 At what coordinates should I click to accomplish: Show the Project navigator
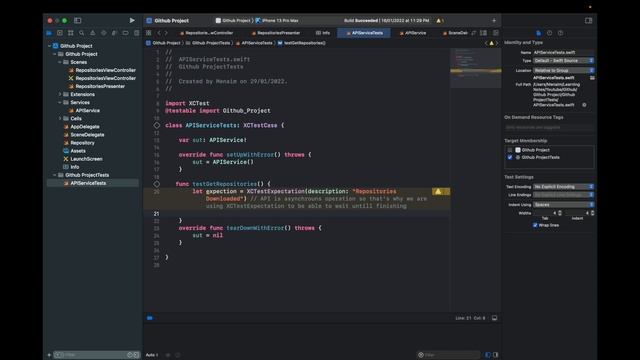click(49, 33)
